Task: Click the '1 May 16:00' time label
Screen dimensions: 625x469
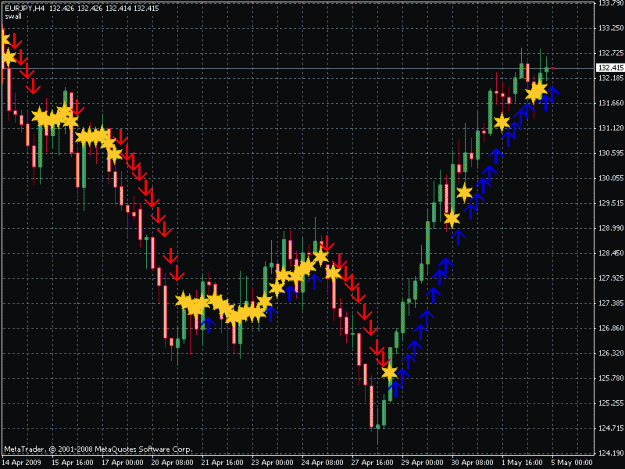Action: click(522, 463)
